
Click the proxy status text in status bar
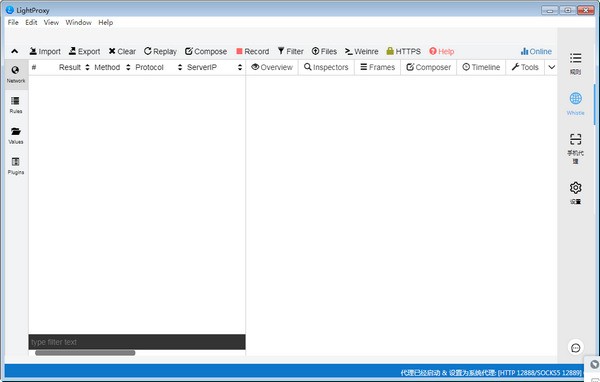tap(491, 372)
